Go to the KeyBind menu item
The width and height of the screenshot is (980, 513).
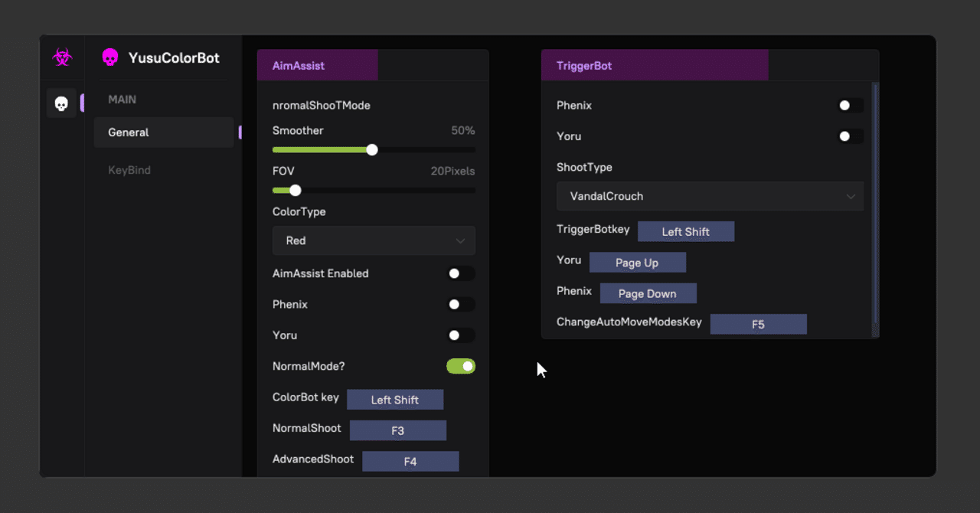click(129, 170)
